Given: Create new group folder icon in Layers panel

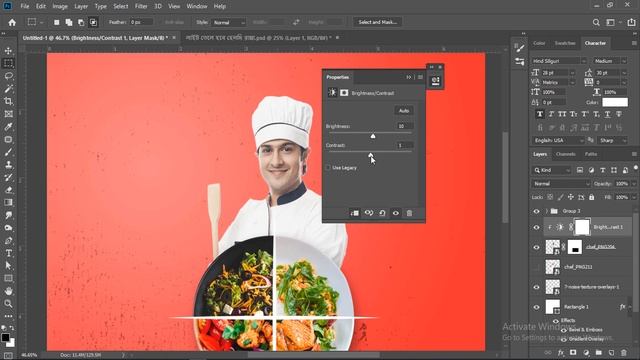Looking at the screenshot, I should point(598,353).
